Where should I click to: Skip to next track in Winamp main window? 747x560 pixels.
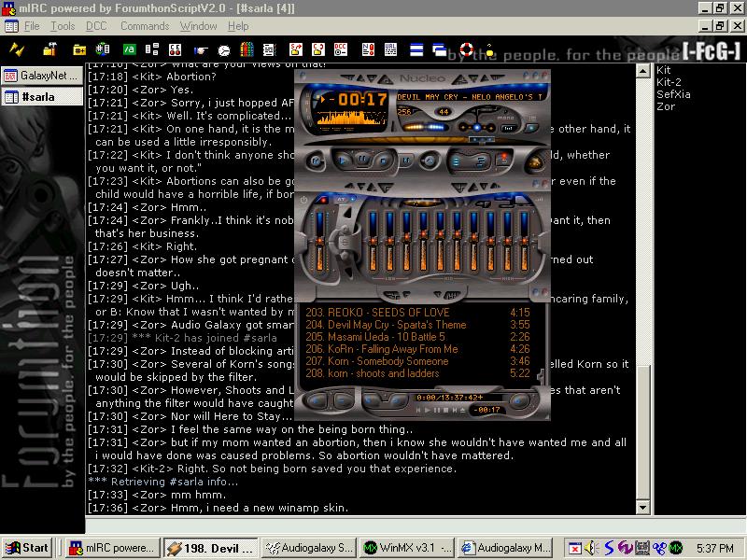click(x=405, y=161)
